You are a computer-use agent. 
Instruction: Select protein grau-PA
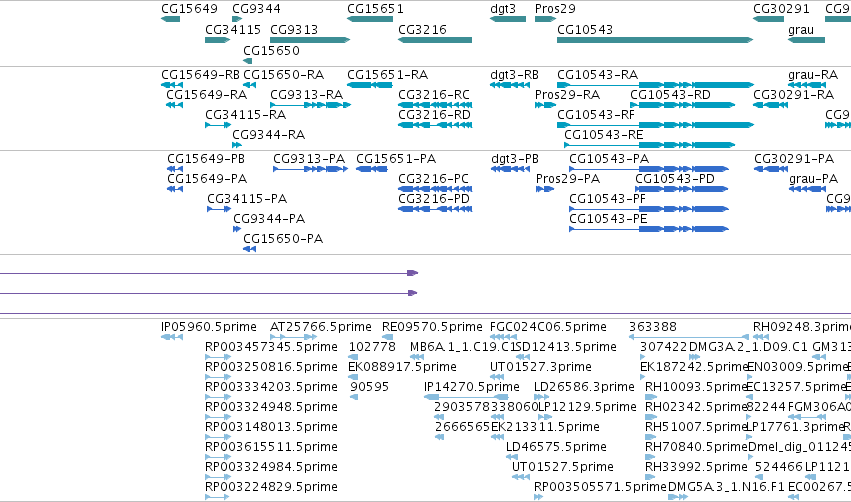point(808,189)
